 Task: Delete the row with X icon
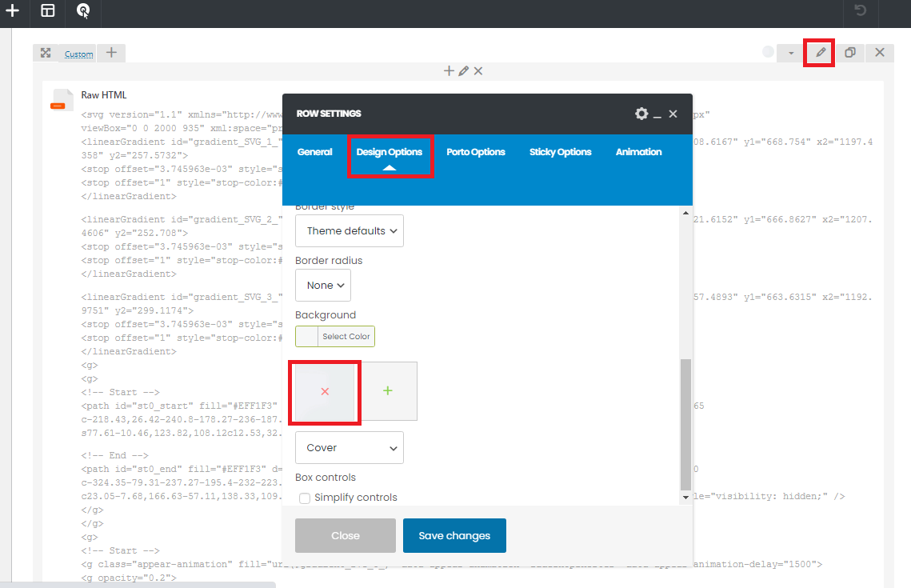coord(880,53)
